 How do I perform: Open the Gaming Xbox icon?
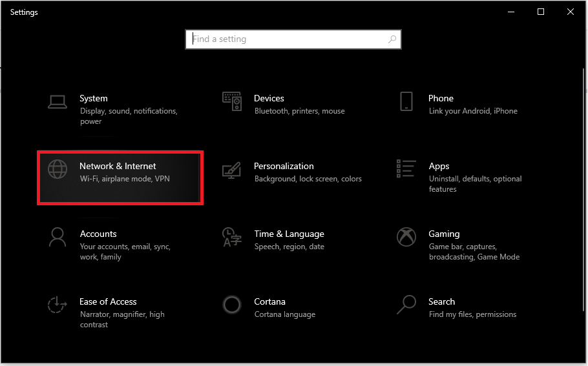click(406, 237)
